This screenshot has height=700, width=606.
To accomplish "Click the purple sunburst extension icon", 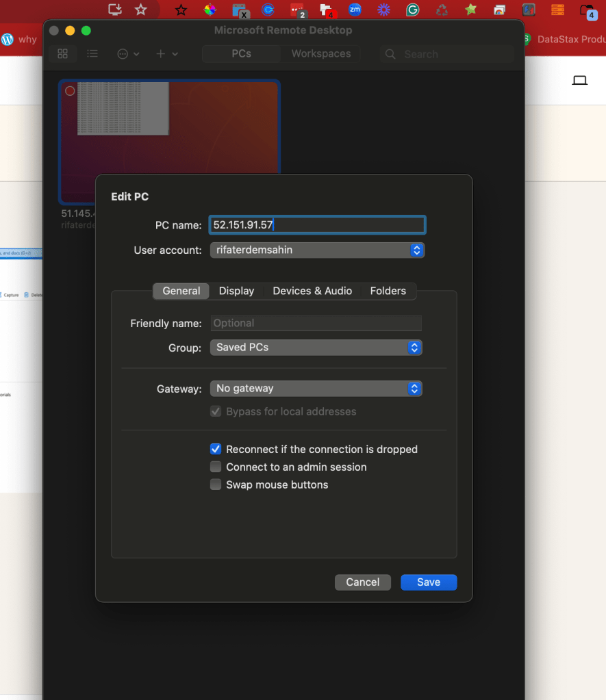I will (383, 10).
